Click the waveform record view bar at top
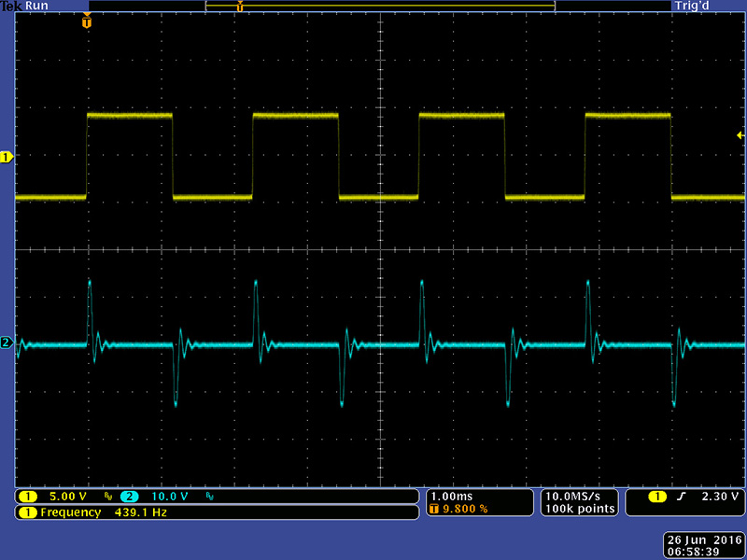The height and width of the screenshot is (560, 747). [380, 7]
